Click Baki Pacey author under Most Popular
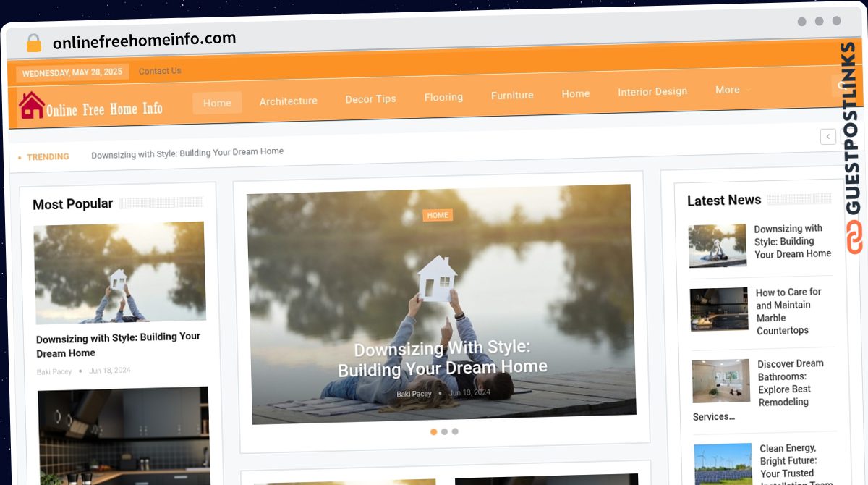 pos(54,372)
